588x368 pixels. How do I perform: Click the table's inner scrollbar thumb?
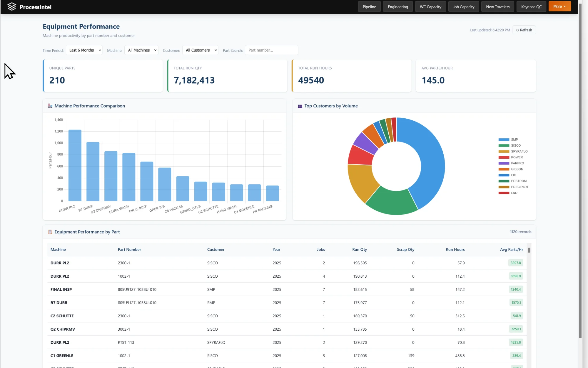(x=529, y=250)
